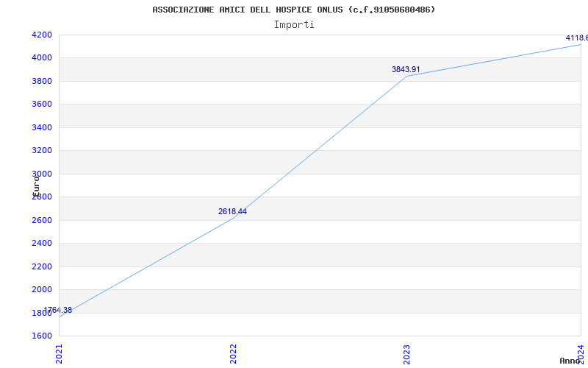Click y-axis value 3800

42,81
